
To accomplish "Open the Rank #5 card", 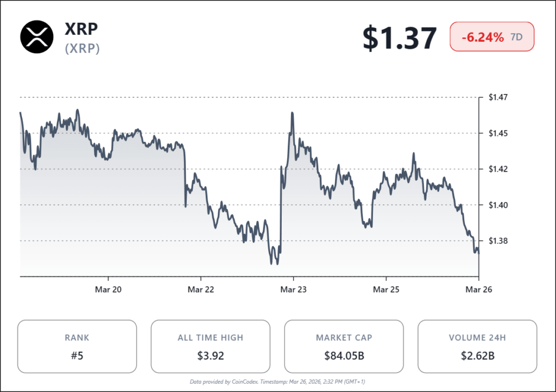I will tap(77, 346).
